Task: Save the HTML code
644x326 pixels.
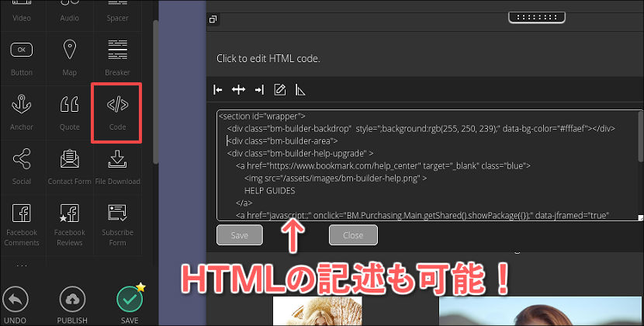Action: tap(240, 235)
